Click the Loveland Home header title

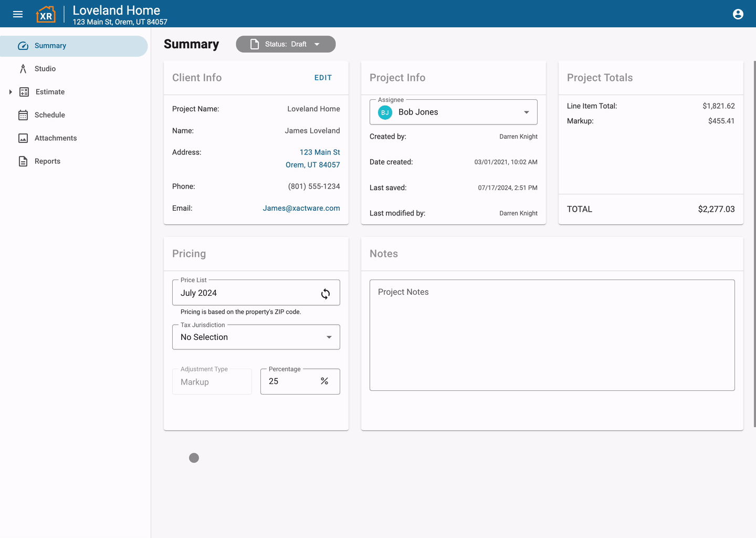click(x=117, y=10)
